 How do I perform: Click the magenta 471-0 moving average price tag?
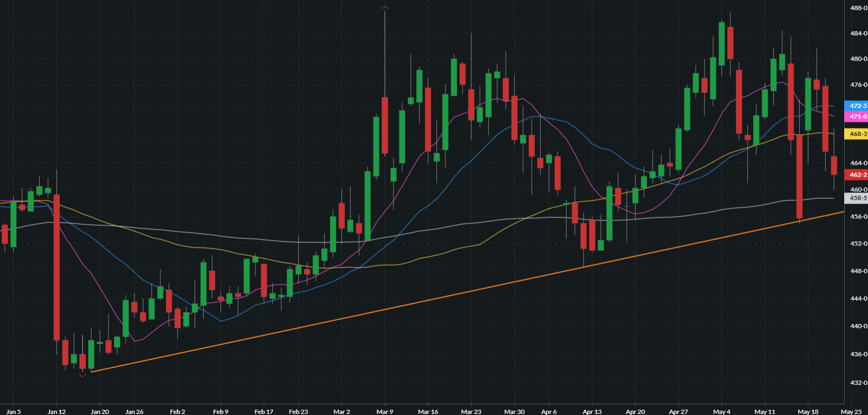coord(856,116)
